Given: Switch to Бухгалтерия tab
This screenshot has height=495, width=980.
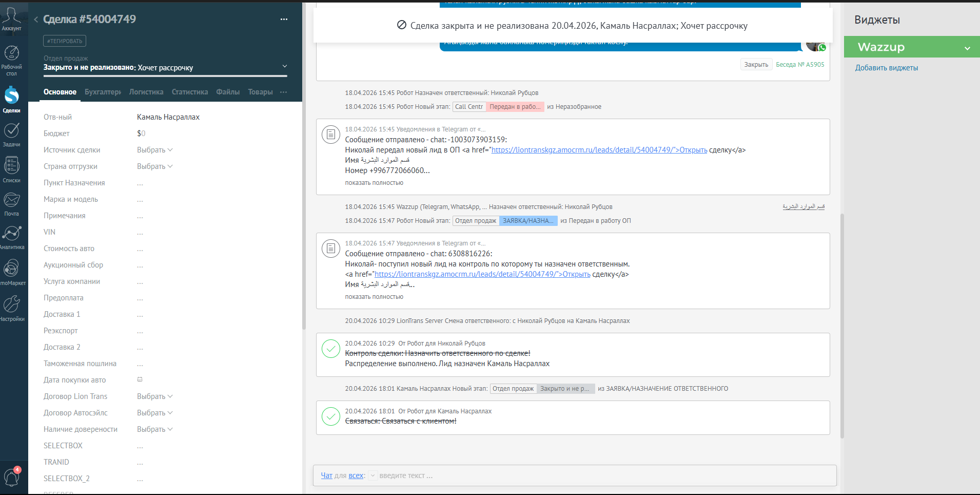Looking at the screenshot, I should pos(103,92).
